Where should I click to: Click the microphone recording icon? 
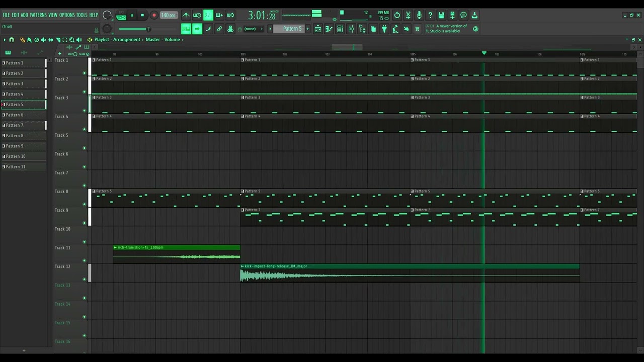[419, 15]
